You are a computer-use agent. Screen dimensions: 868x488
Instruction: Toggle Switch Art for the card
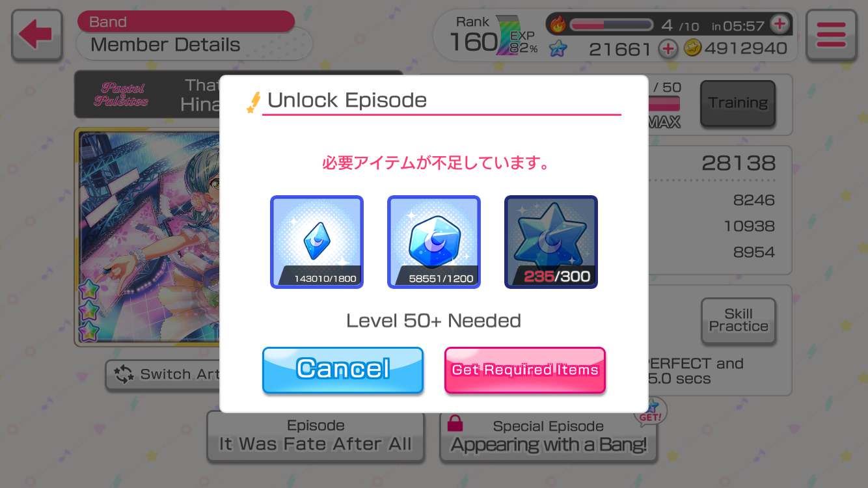tap(163, 374)
